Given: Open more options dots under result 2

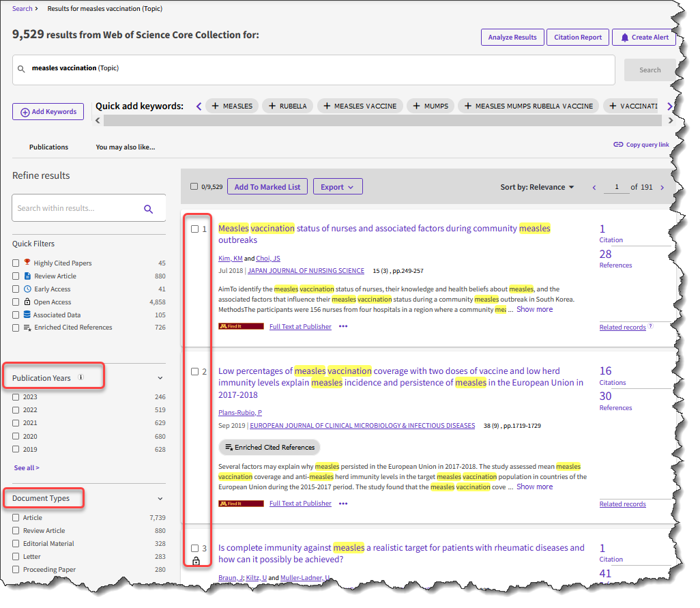Looking at the screenshot, I should (x=343, y=504).
